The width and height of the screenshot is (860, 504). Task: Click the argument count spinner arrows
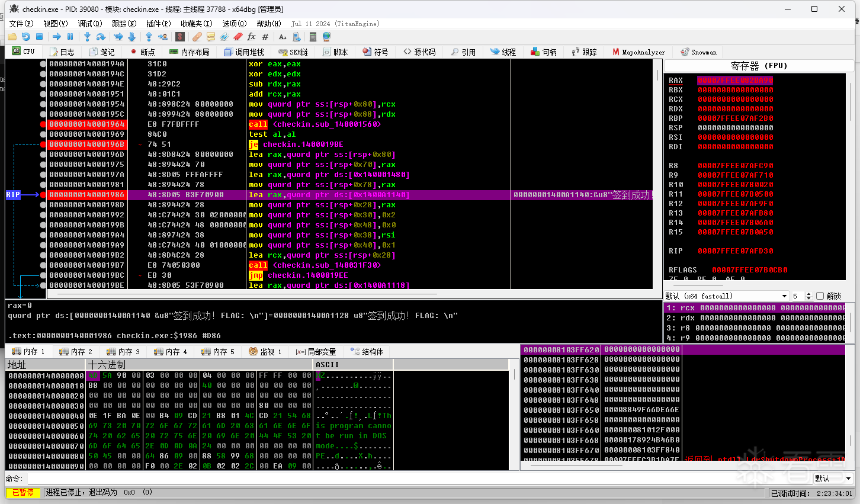[808, 296]
